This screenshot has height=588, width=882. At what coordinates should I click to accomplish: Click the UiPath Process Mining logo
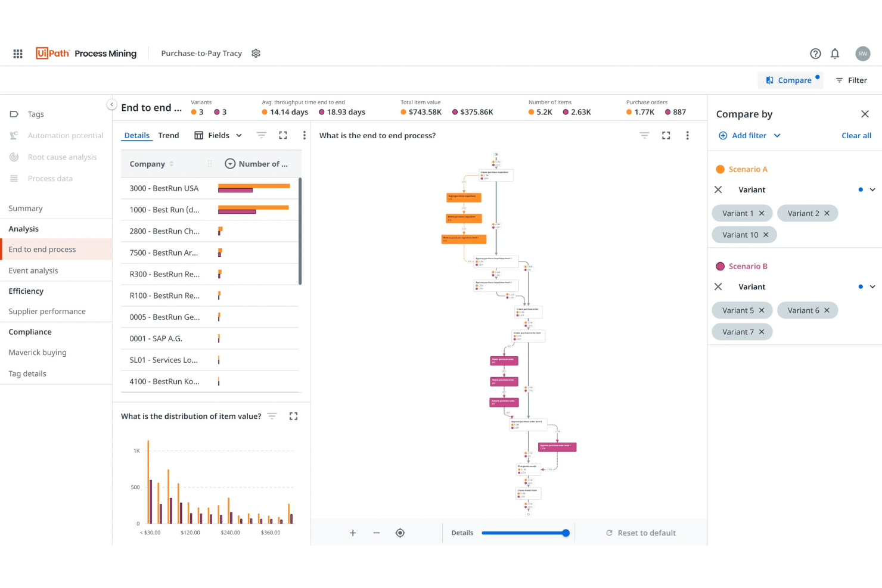86,53
